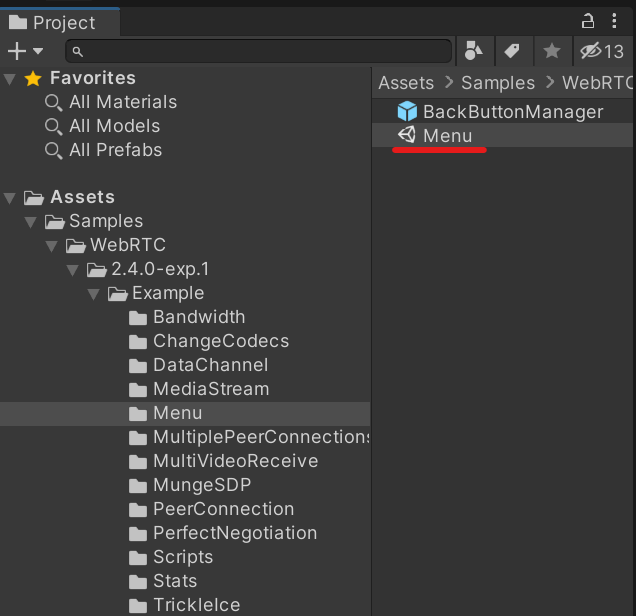This screenshot has width=636, height=616.
Task: Collapse the Favorites section arrow
Action: (x=10, y=78)
